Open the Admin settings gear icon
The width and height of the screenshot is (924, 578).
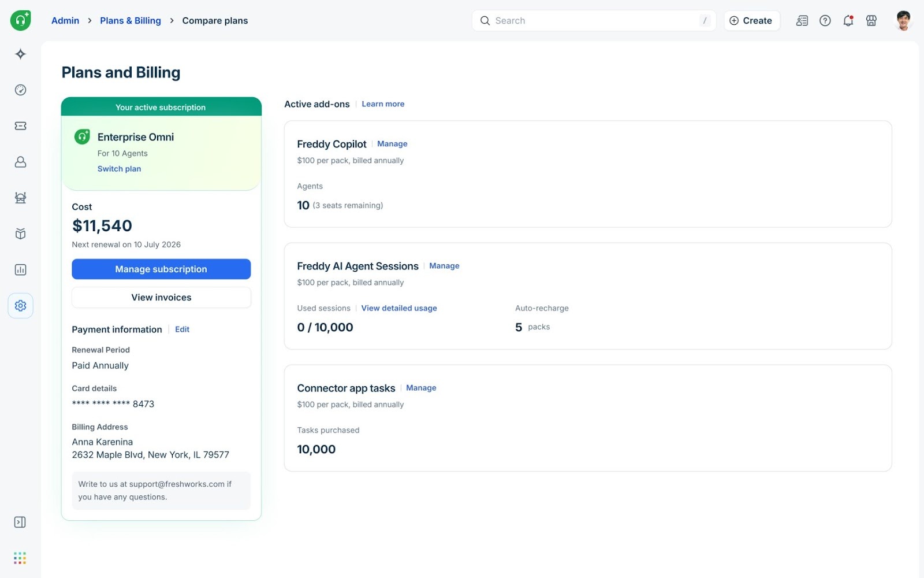tap(20, 305)
